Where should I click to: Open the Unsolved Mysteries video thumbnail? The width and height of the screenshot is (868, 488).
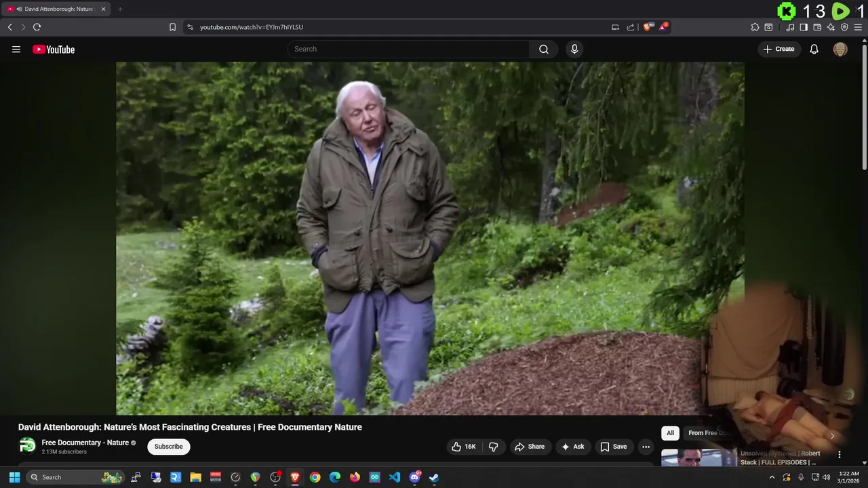point(698,458)
